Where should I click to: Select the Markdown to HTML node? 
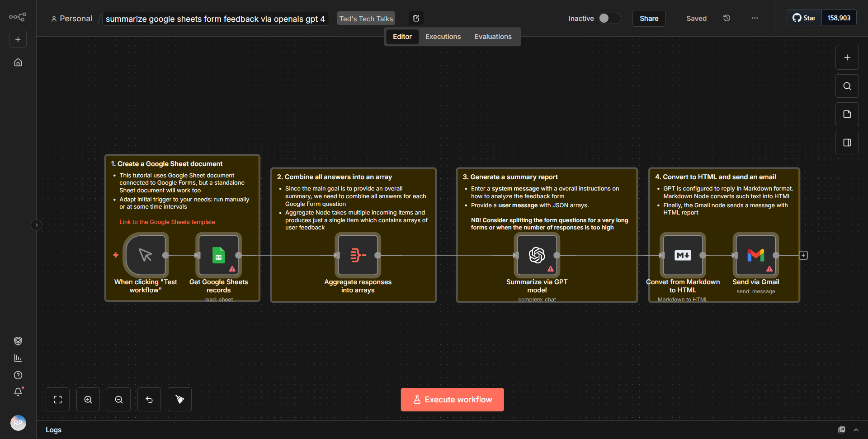tap(683, 255)
